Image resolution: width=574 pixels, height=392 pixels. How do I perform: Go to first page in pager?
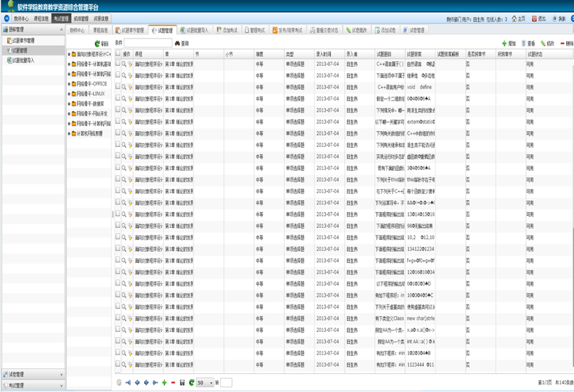[128, 382]
